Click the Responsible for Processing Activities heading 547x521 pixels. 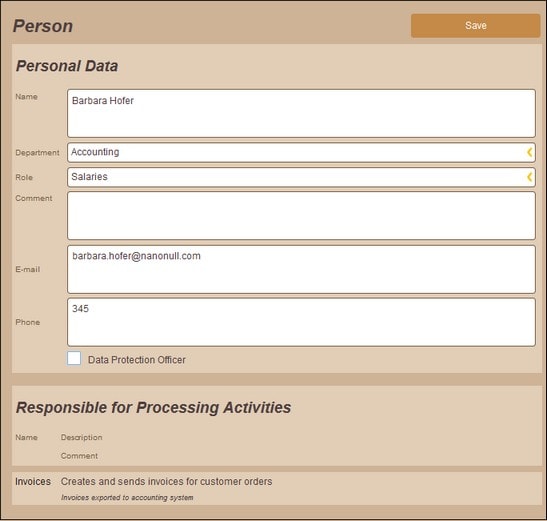point(153,408)
